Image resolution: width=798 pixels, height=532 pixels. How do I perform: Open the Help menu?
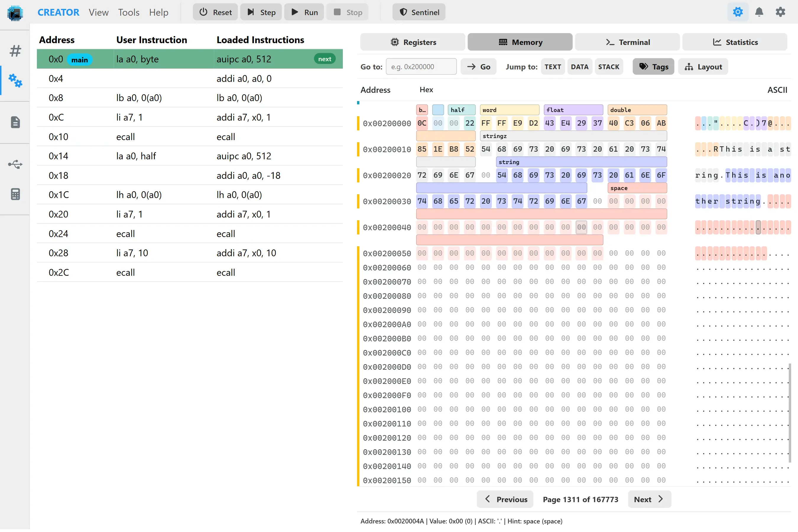click(158, 12)
